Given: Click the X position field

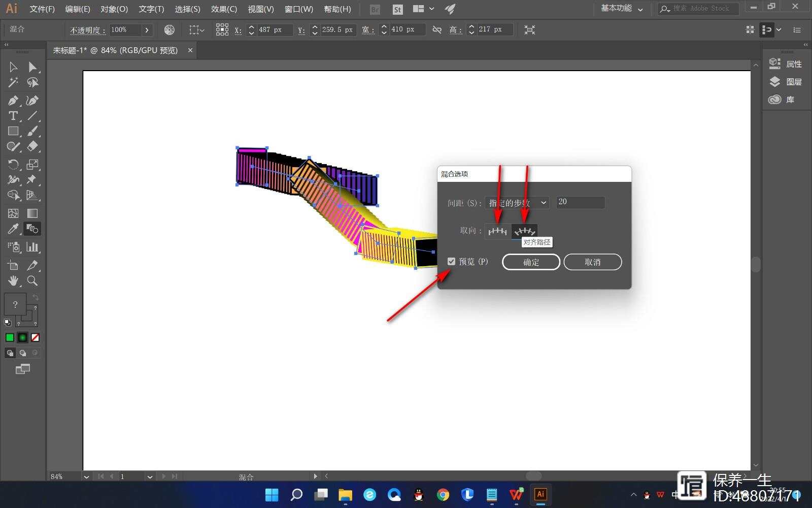Looking at the screenshot, I should point(275,30).
